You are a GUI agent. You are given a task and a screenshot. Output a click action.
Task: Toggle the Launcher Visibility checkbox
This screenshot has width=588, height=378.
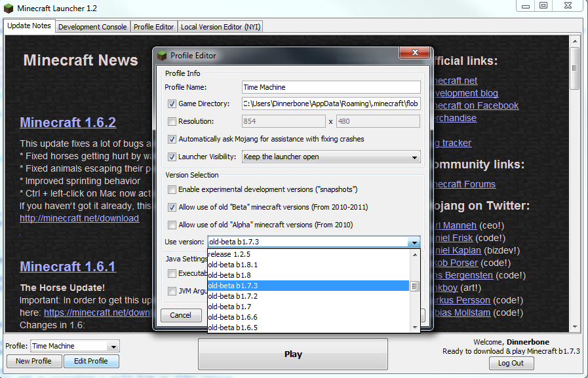tap(172, 157)
